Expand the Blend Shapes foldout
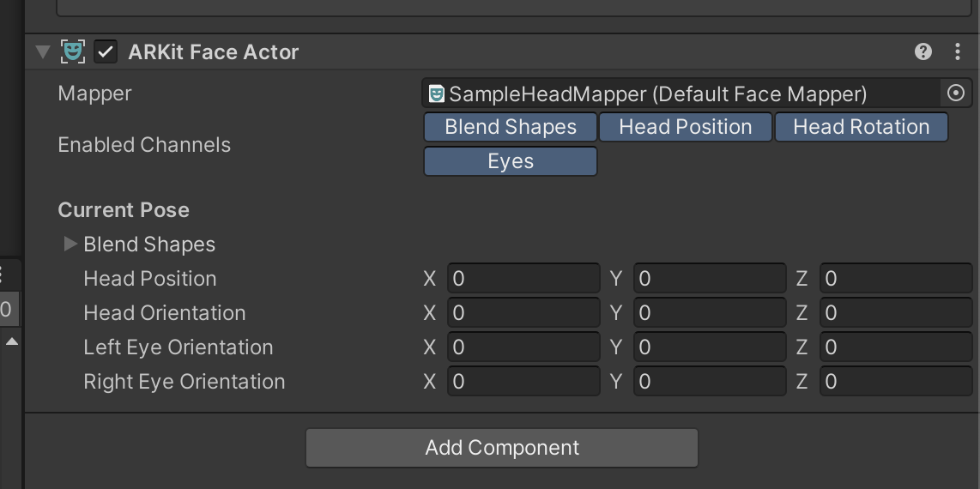This screenshot has height=489, width=980. pos(70,244)
